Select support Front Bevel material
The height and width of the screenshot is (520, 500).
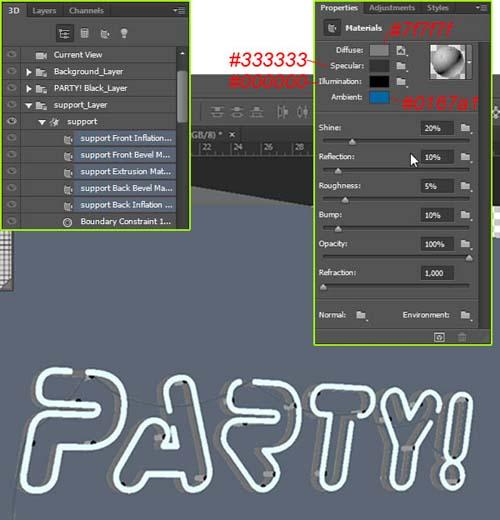[x=126, y=155]
